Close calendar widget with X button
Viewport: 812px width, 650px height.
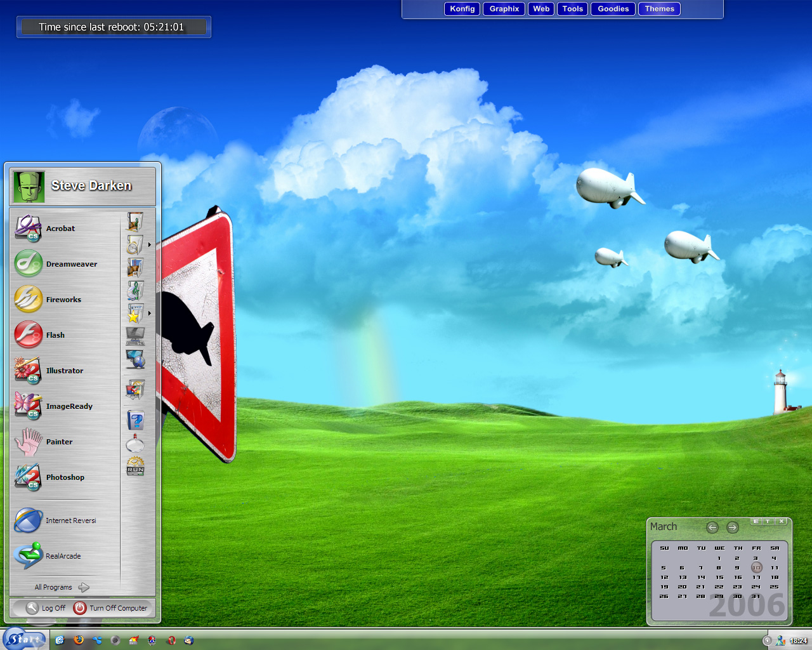[782, 521]
